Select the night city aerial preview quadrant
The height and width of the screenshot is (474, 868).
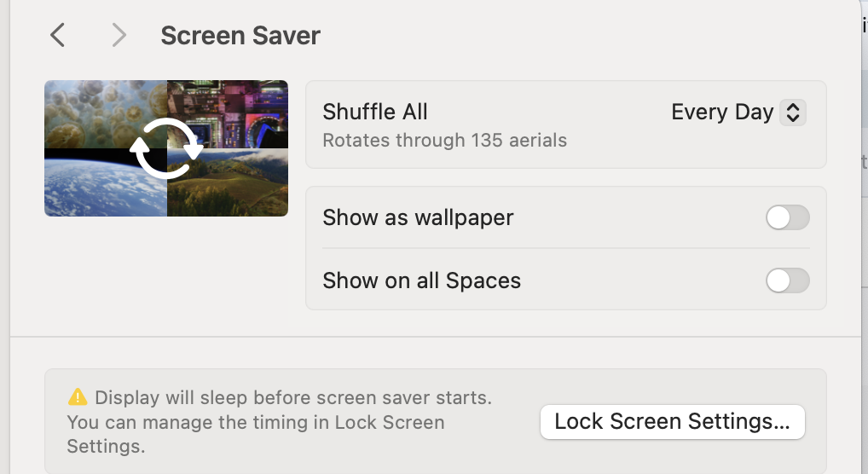(239, 107)
